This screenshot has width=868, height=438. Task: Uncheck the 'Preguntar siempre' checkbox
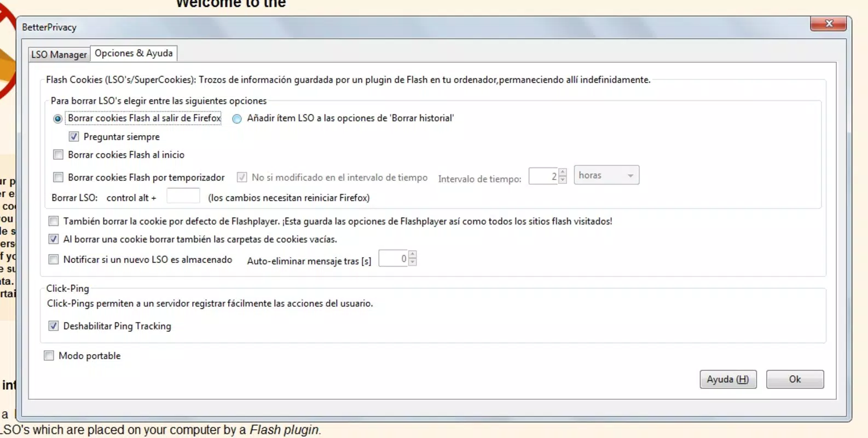74,136
